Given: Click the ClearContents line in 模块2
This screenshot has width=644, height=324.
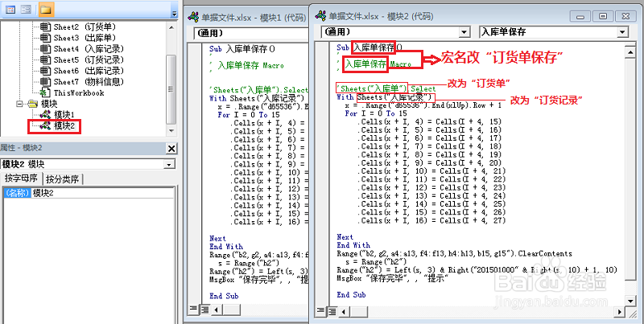Looking at the screenshot, I should point(454,253).
